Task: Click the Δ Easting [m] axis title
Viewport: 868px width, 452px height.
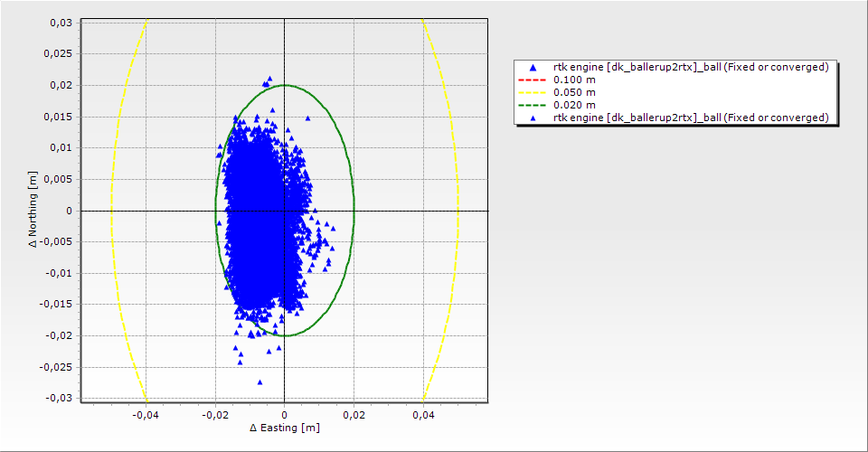Action: click(x=285, y=428)
